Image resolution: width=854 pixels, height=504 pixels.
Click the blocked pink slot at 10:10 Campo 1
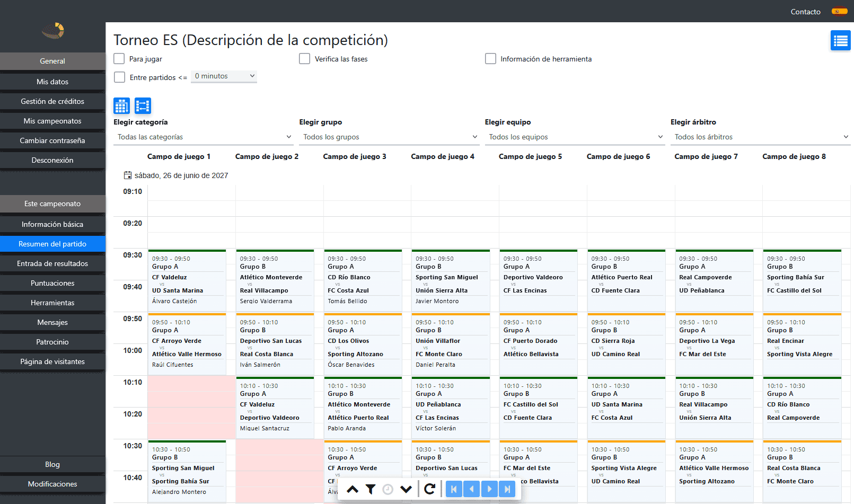[x=191, y=408]
